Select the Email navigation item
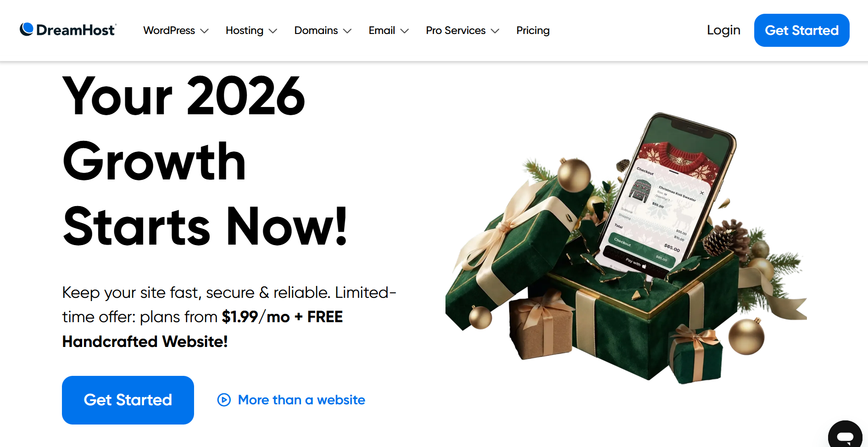The image size is (868, 447). (x=382, y=30)
